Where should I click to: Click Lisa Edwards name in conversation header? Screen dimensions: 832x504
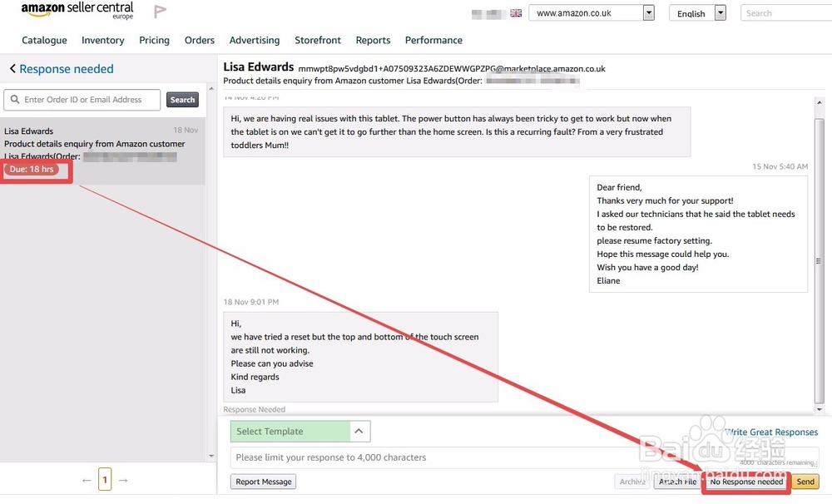tap(259, 67)
